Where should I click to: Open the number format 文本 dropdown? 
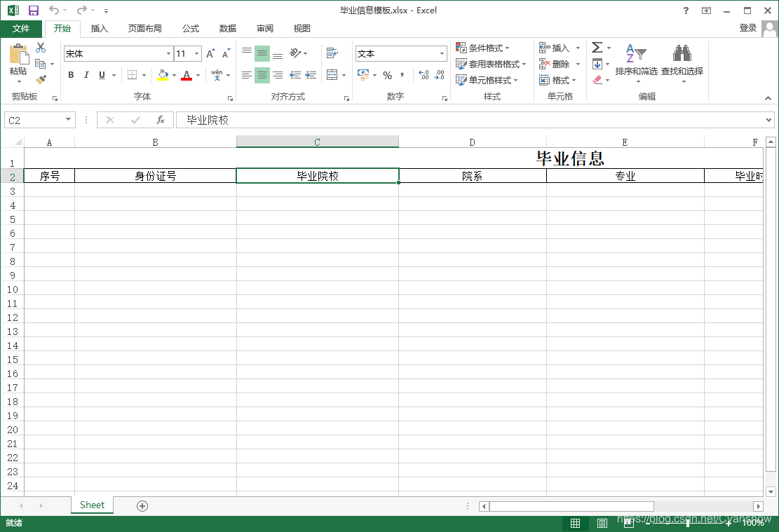(442, 54)
